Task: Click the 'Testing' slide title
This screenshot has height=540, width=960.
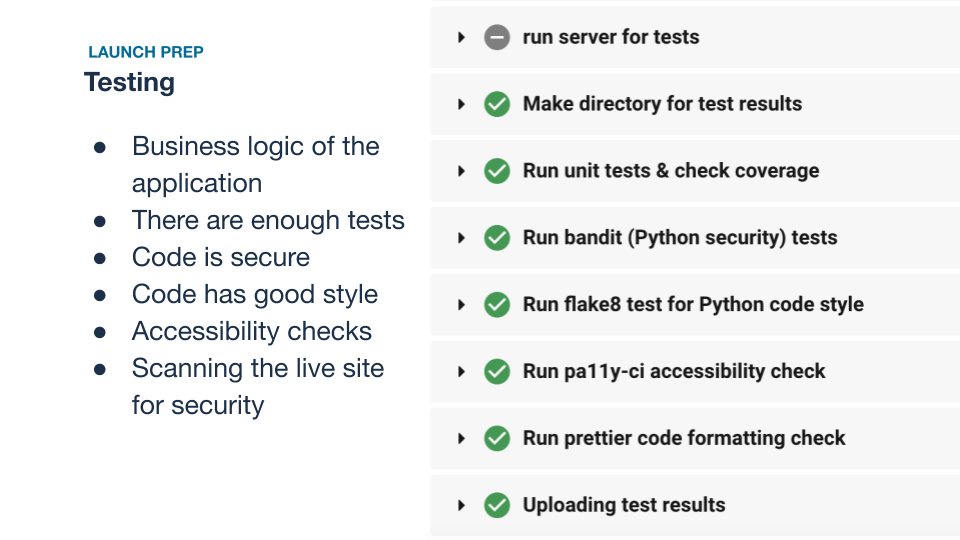Action: [x=129, y=83]
